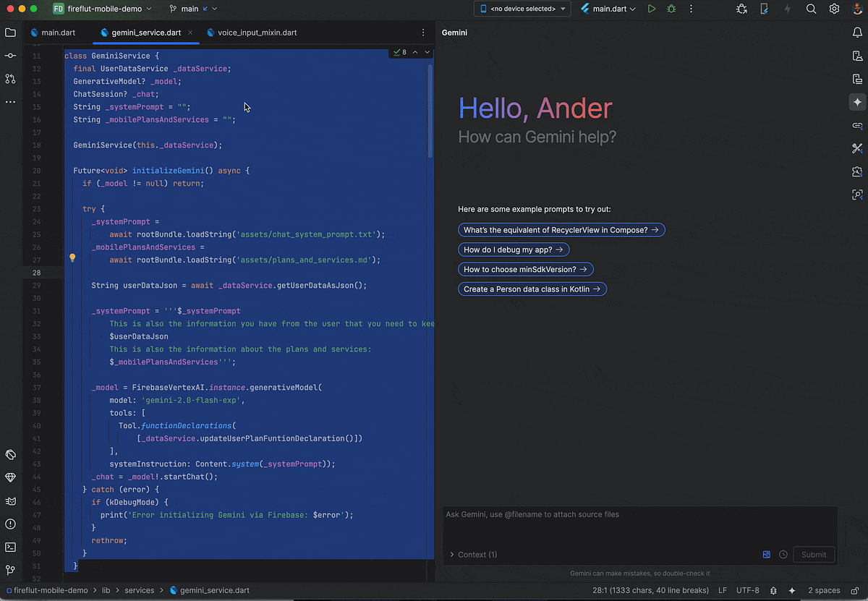Open the device selector dropdown
The width and height of the screenshot is (868, 601).
pyautogui.click(x=522, y=9)
